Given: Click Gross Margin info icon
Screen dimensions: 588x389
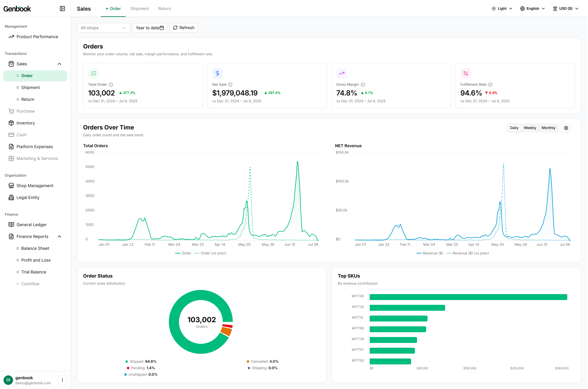Looking at the screenshot, I should pos(363,85).
